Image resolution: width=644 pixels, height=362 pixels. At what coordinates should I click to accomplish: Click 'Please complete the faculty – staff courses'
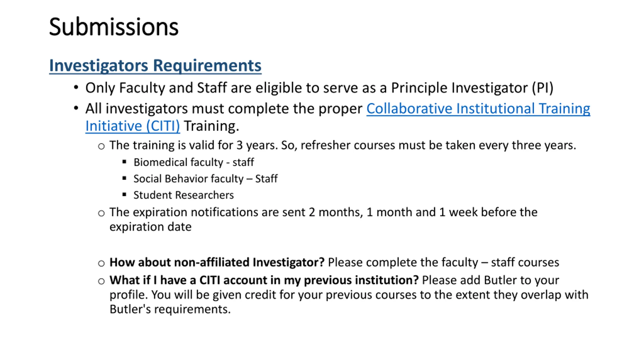click(443, 262)
